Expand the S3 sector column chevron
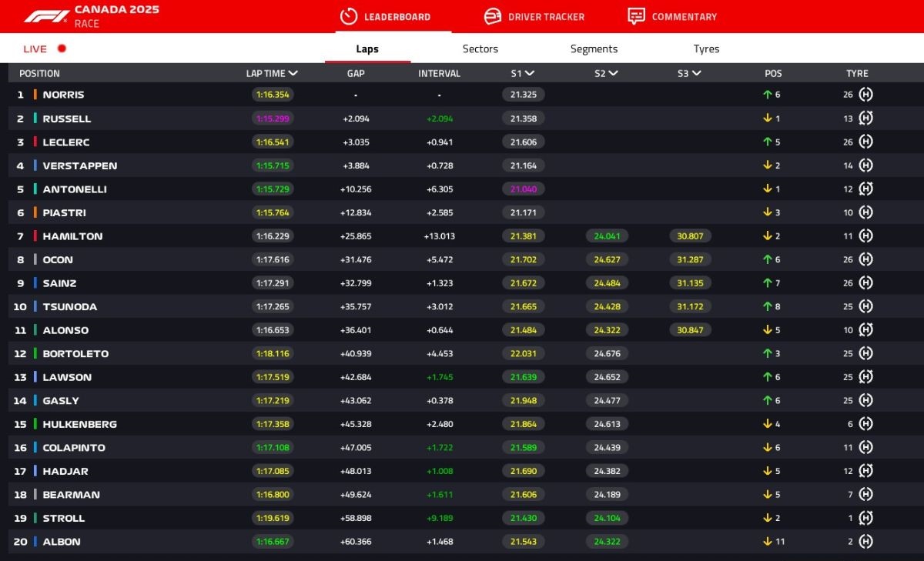The width and height of the screenshot is (924, 561). click(x=696, y=74)
